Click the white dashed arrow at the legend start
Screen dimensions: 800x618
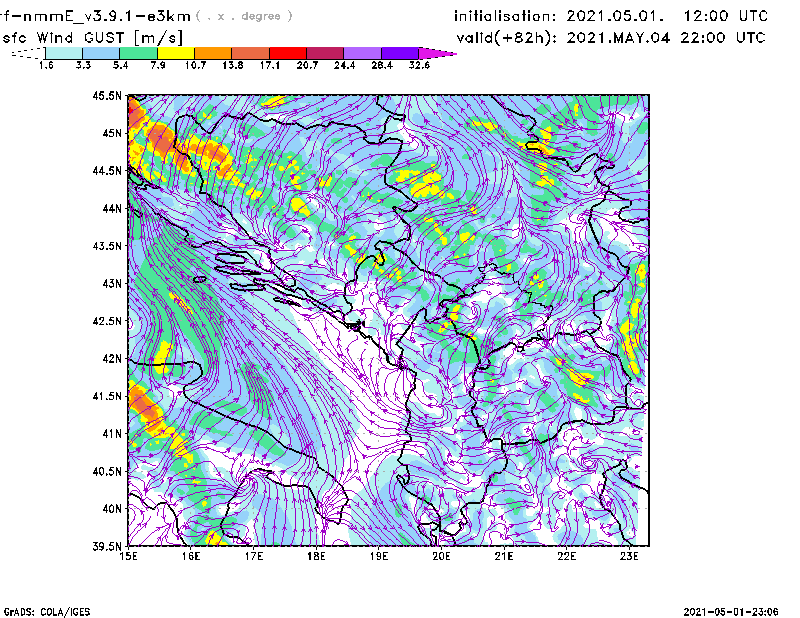point(28,53)
